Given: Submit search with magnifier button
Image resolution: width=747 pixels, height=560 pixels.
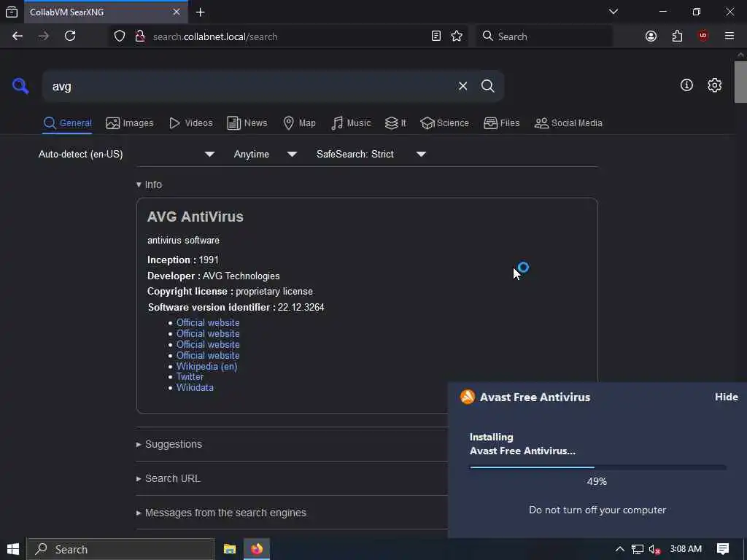Looking at the screenshot, I should click(x=488, y=86).
